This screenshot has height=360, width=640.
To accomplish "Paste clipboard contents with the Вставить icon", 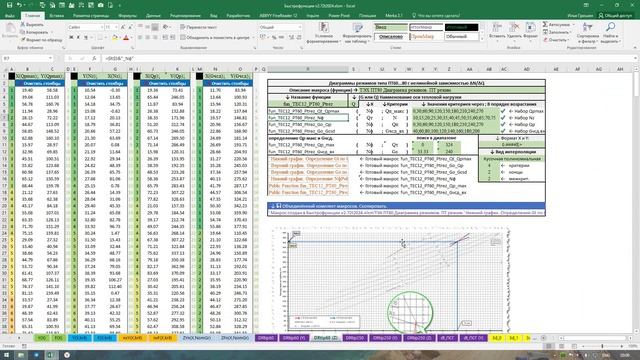I will [x=10, y=29].
